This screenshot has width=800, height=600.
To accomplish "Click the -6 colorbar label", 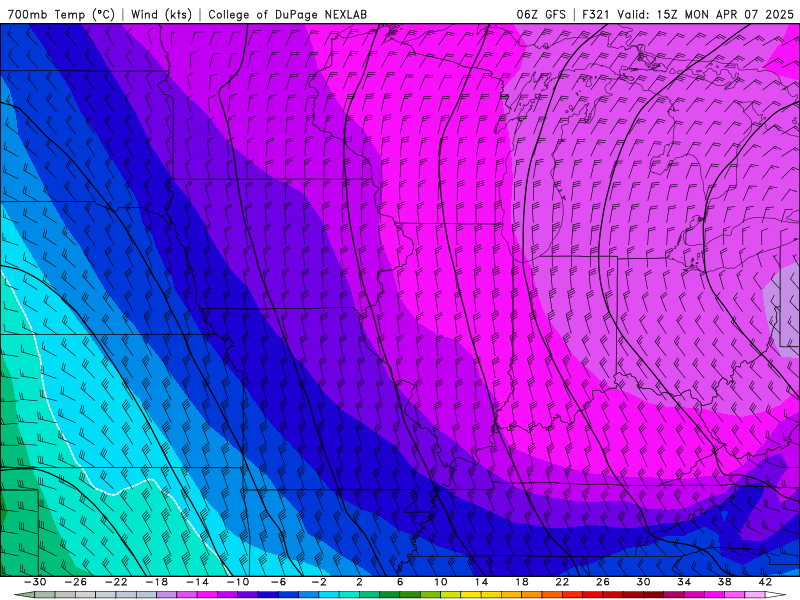I will point(279,582).
